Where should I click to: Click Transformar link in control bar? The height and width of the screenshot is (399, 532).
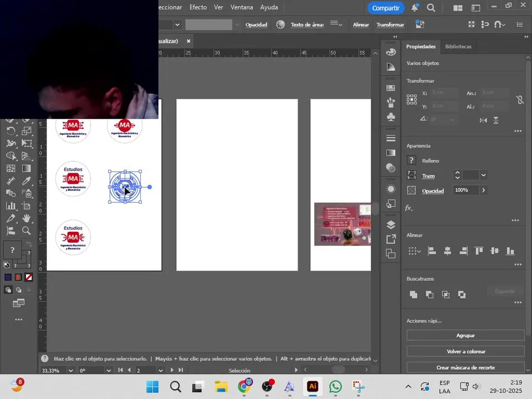coord(390,25)
